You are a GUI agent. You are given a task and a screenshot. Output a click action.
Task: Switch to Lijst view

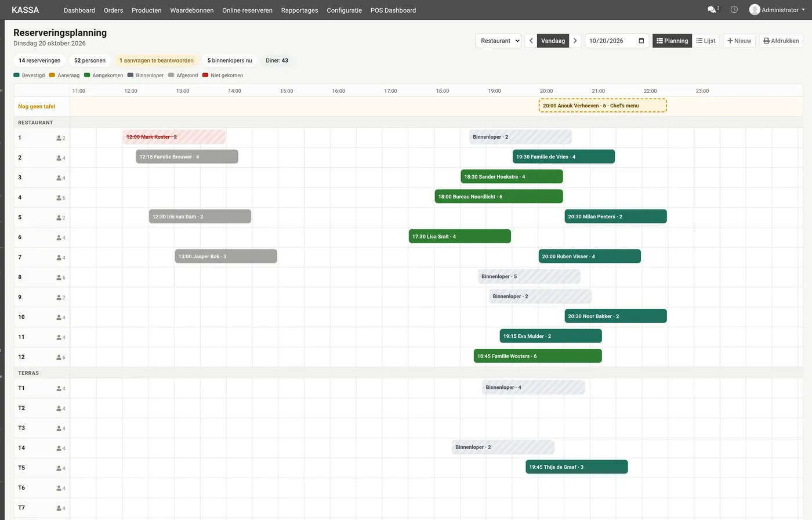706,41
